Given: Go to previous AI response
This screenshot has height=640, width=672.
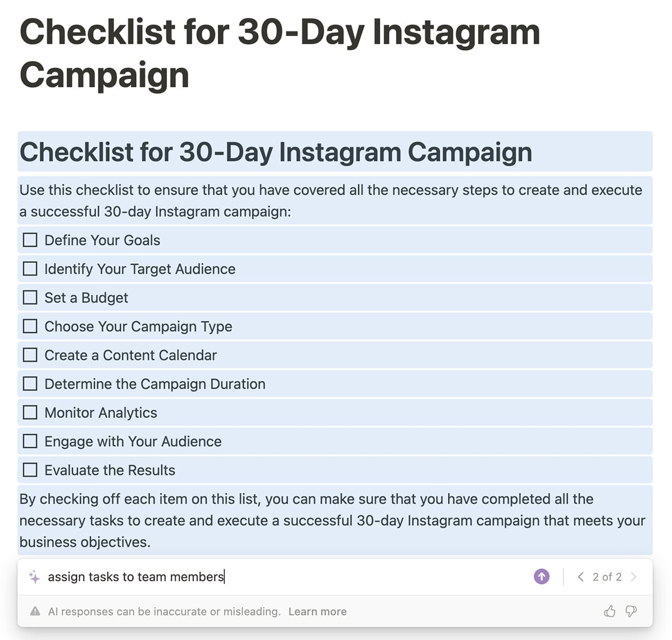Looking at the screenshot, I should pos(581,577).
